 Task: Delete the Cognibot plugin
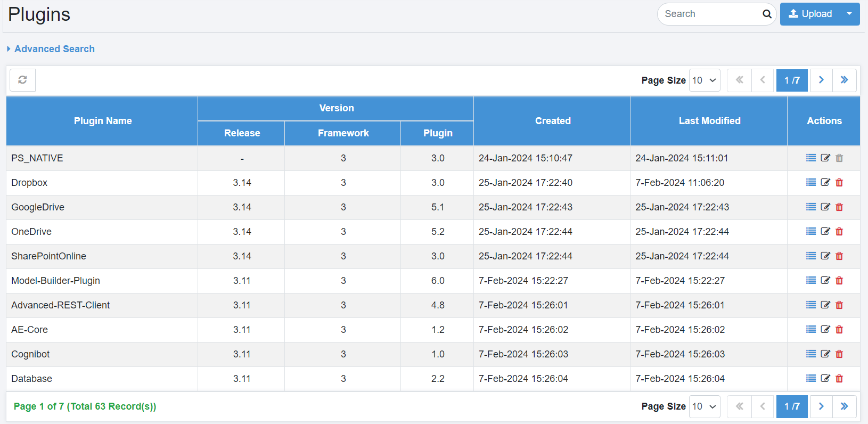coord(839,354)
